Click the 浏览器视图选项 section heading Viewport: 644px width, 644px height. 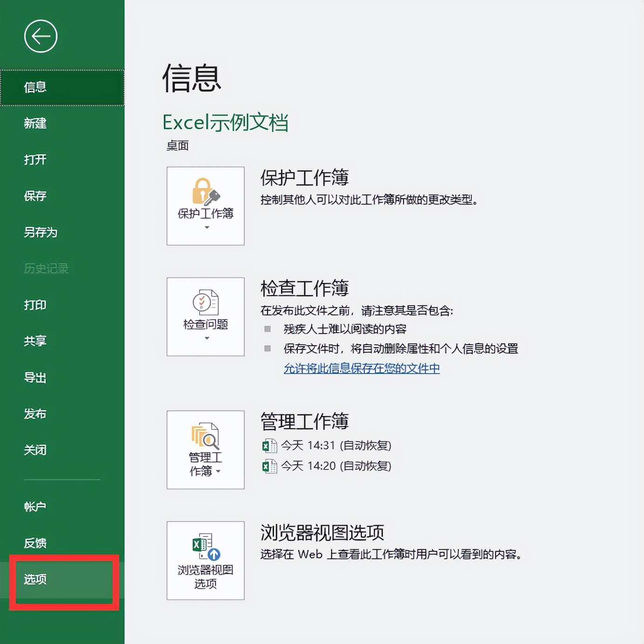[x=322, y=532]
